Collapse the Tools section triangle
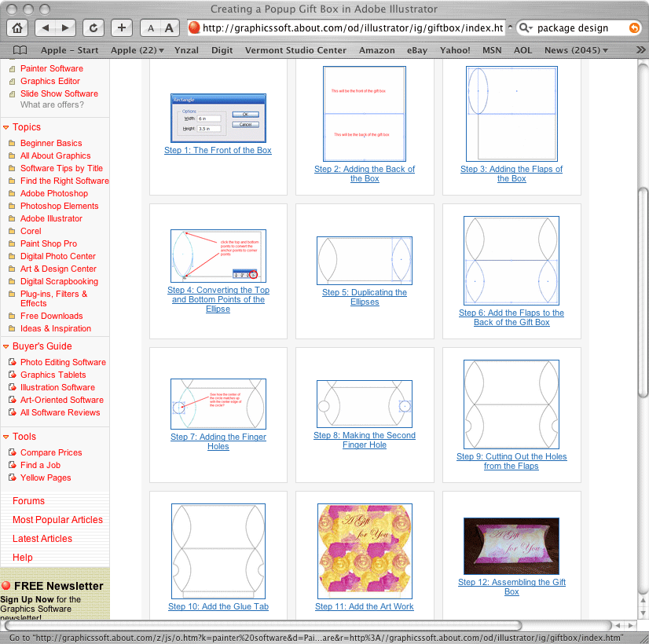649x644 pixels. [x=5, y=437]
